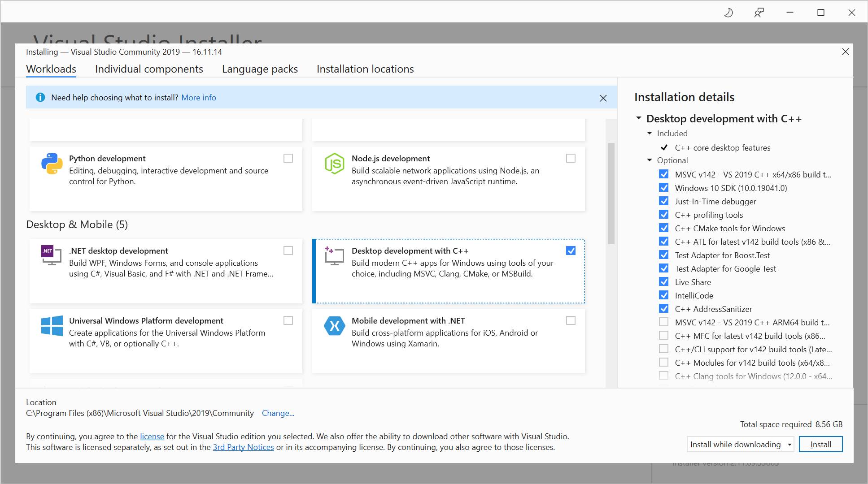Collapse the Optional components list

[650, 160]
